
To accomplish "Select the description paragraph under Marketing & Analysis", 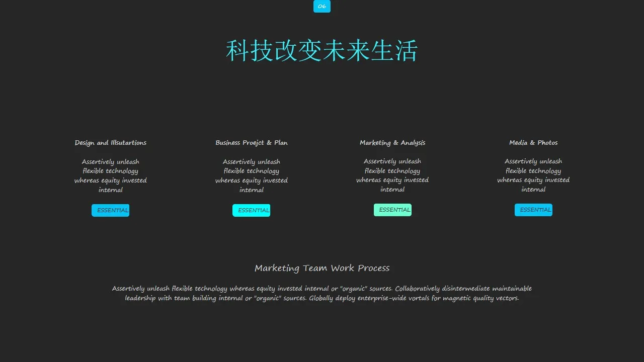I will pyautogui.click(x=392, y=175).
